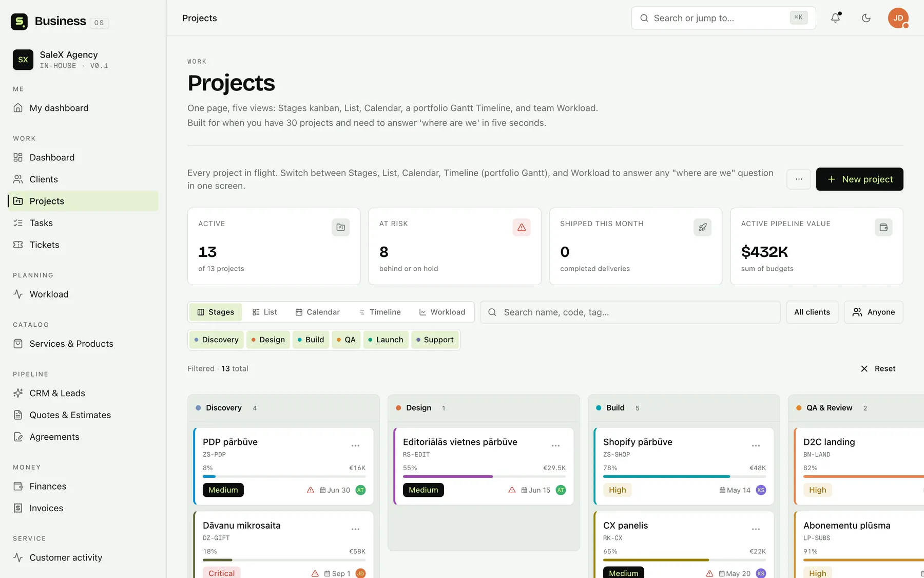
Task: Toggle dark mode moon icon
Action: pyautogui.click(x=866, y=18)
